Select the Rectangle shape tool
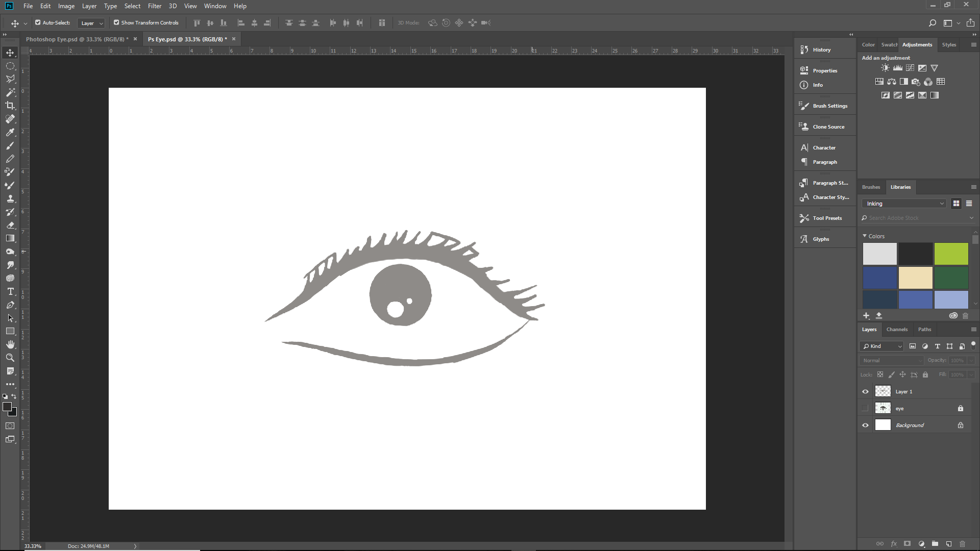The height and width of the screenshot is (551, 980). pos(10,331)
